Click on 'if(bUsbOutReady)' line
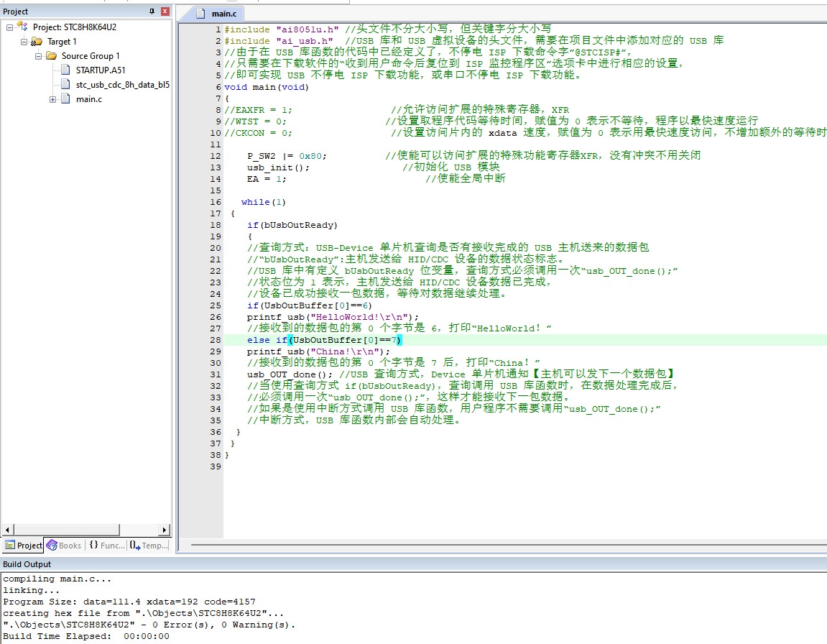 click(x=292, y=225)
